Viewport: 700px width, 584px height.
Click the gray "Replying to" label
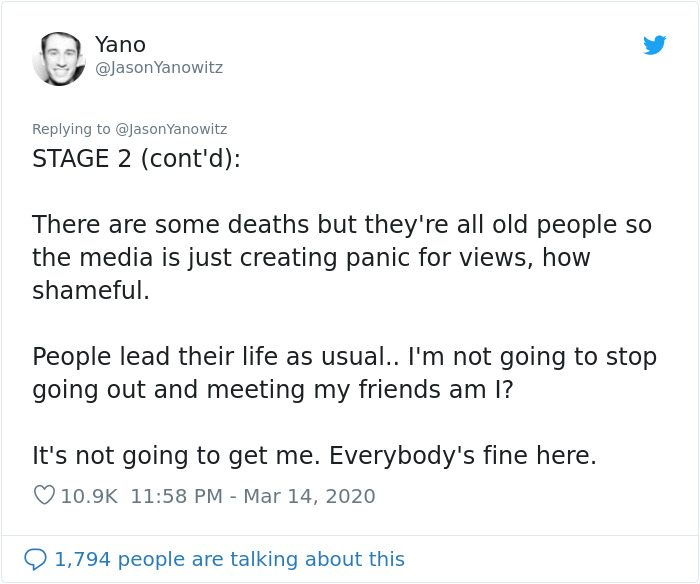72,129
